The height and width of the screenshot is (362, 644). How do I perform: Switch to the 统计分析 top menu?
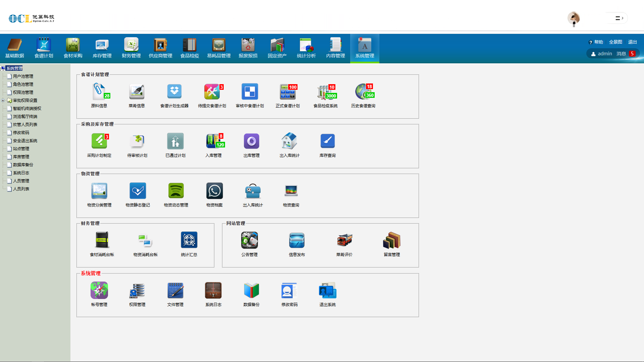306,48
